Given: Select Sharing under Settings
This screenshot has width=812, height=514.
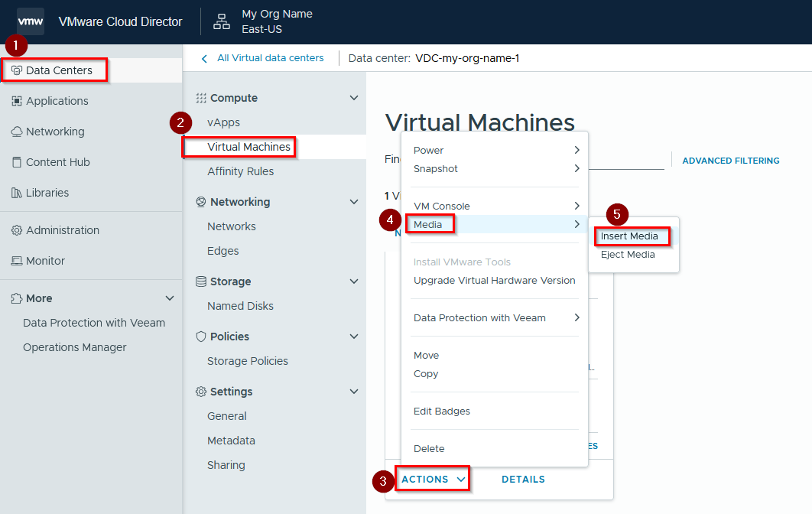Looking at the screenshot, I should tap(226, 465).
